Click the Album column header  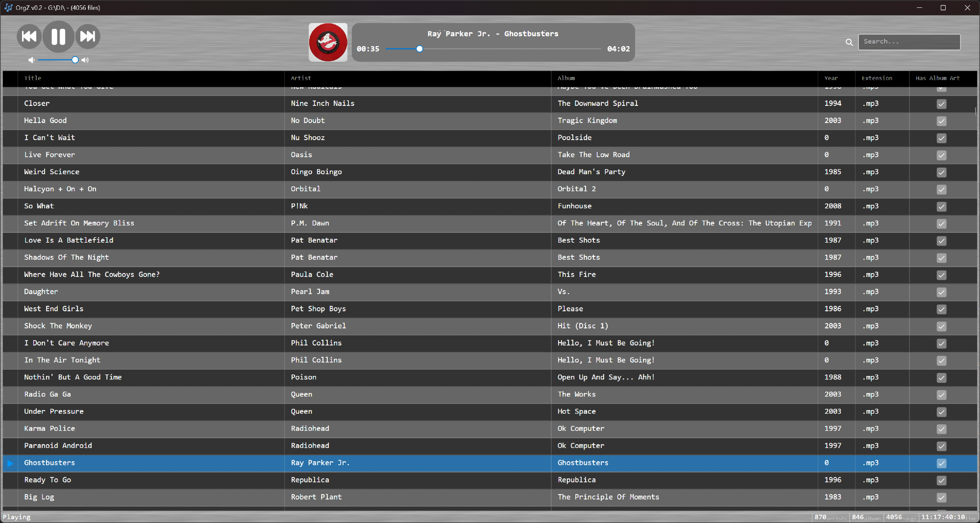point(566,78)
